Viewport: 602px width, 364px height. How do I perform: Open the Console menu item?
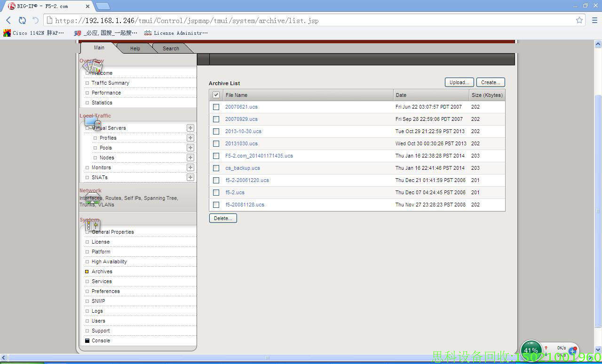(x=101, y=340)
